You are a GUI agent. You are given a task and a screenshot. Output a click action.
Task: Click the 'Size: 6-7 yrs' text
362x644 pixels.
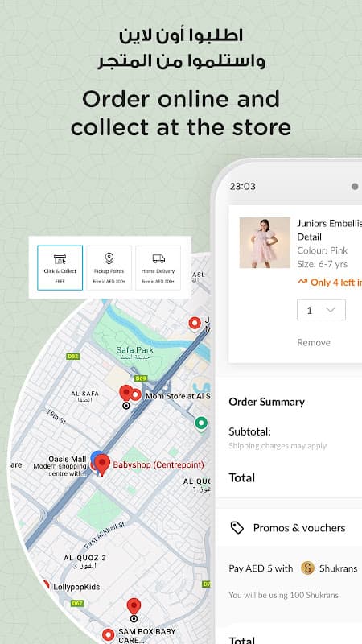323,264
